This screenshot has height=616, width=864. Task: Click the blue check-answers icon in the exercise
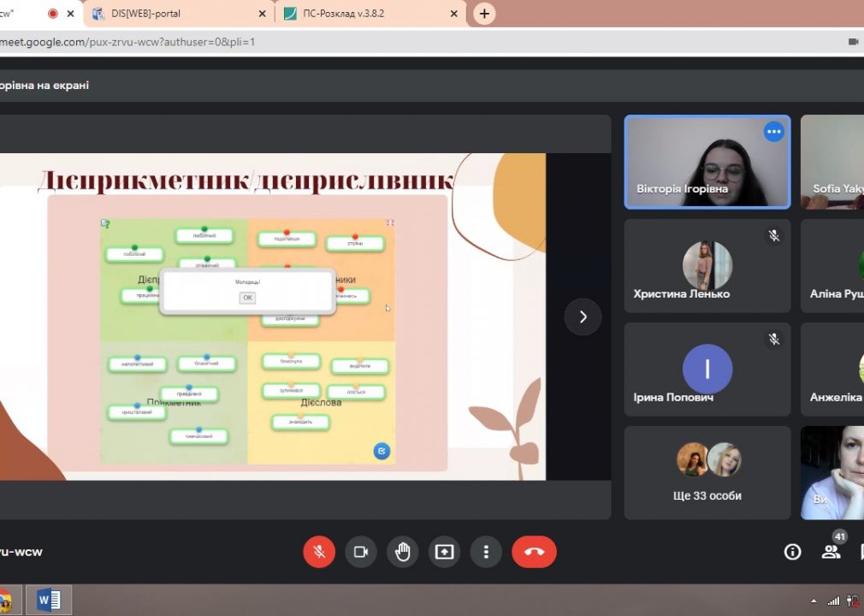click(x=382, y=451)
